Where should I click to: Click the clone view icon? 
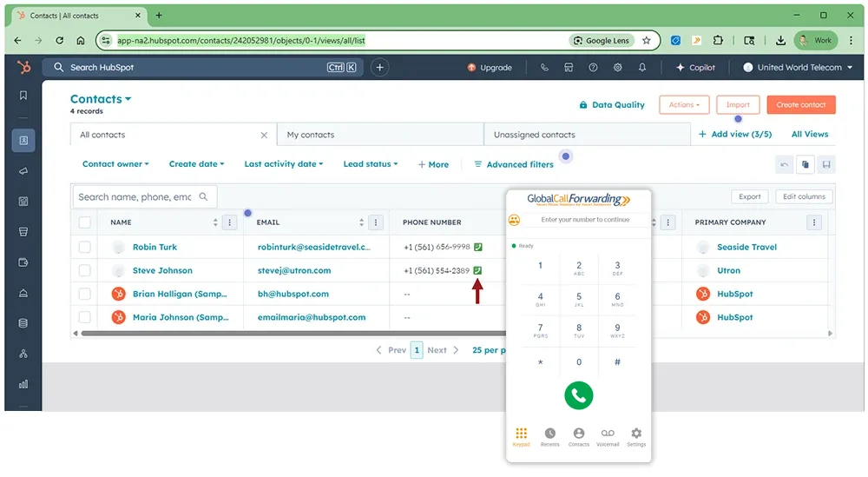point(805,164)
